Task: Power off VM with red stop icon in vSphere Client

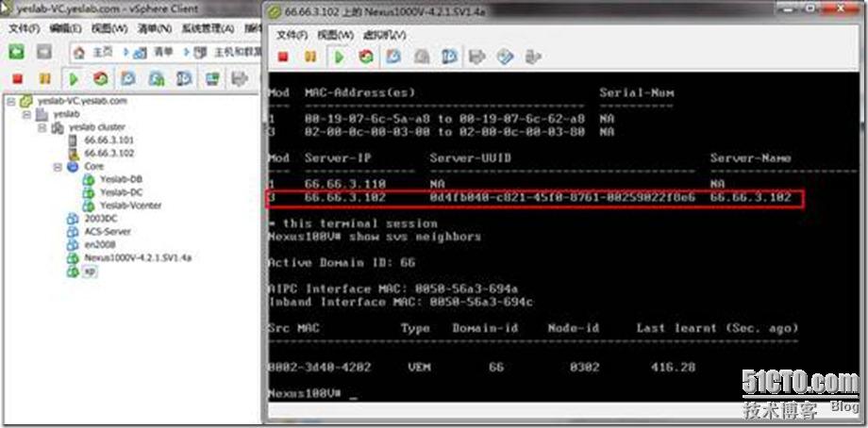Action: 17,79
